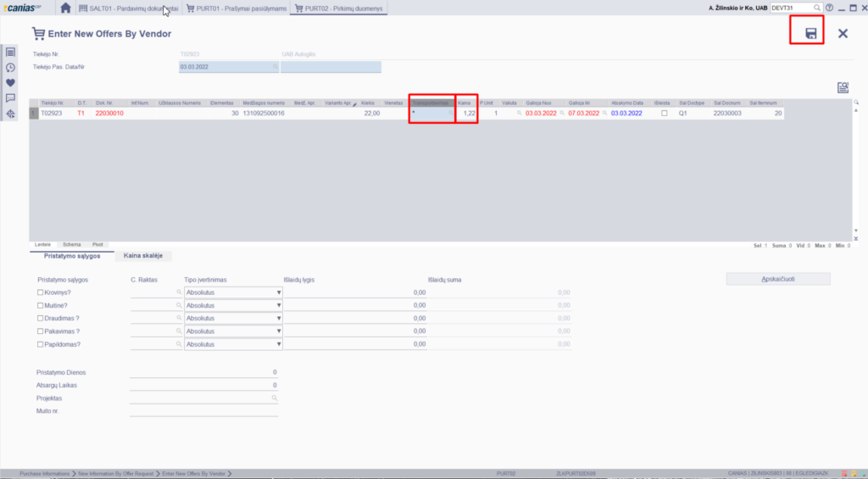Click the Kaina cell with value 1,22
The width and height of the screenshot is (868, 479).
467,113
